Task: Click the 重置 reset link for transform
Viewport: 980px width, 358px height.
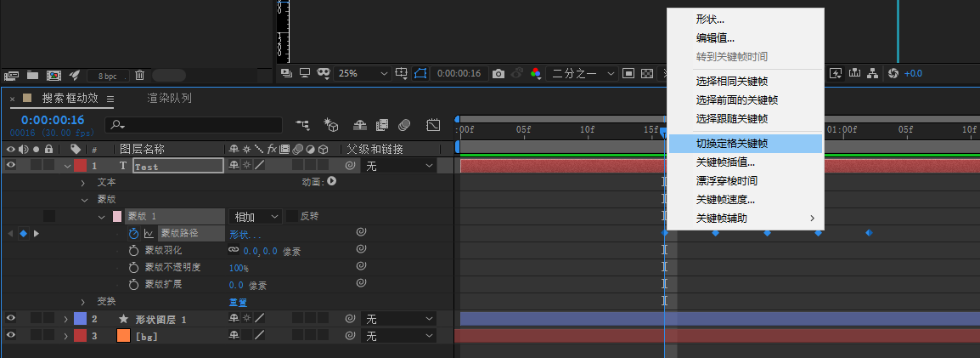Action: tap(238, 302)
